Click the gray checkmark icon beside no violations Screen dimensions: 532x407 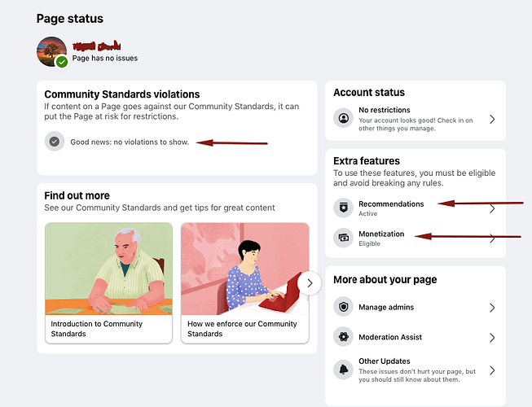pyautogui.click(x=55, y=142)
